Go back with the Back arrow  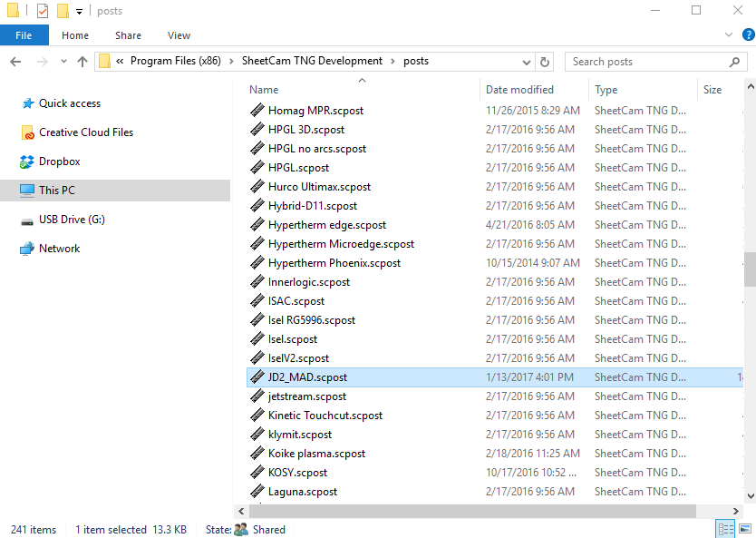15,62
